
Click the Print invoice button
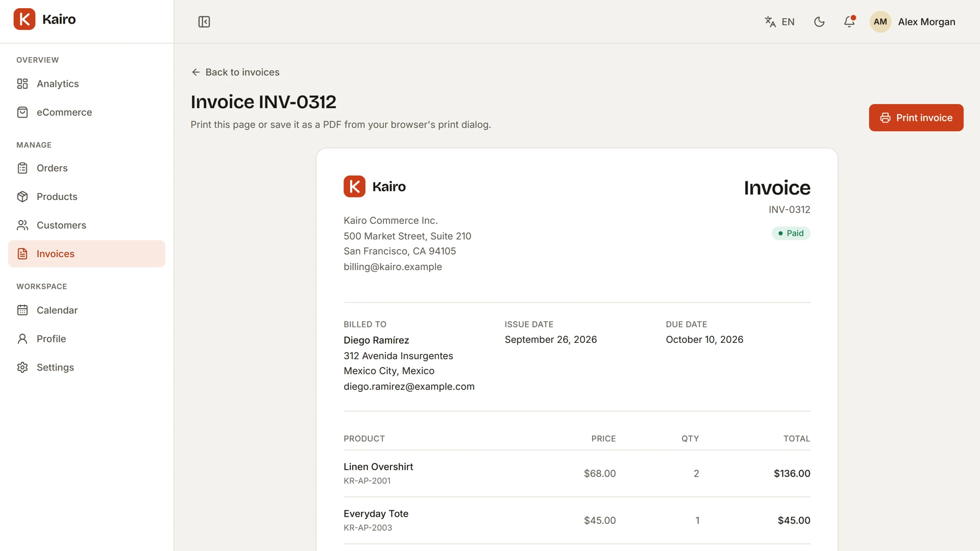pos(916,118)
